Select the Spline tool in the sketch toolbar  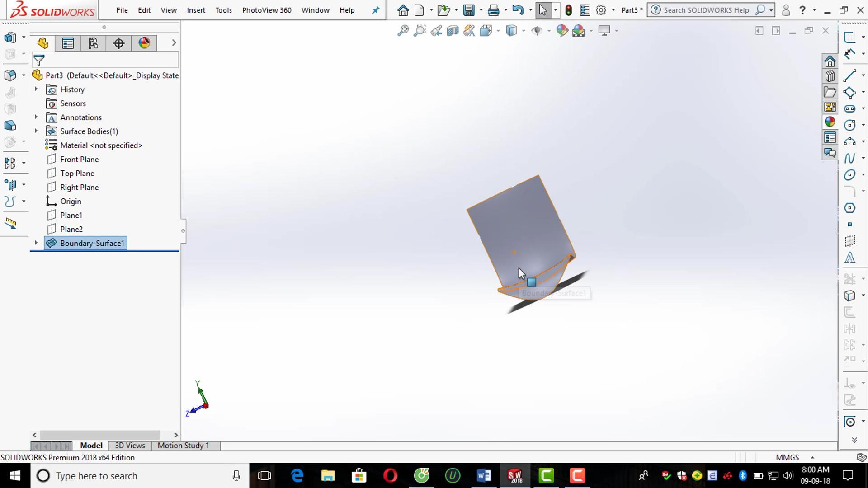(x=849, y=158)
